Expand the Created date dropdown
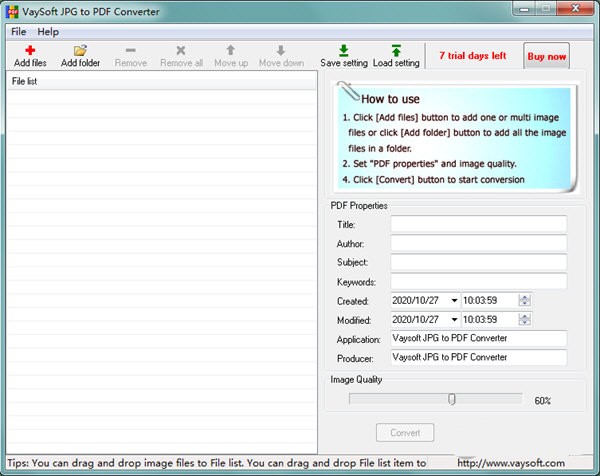 tap(455, 300)
